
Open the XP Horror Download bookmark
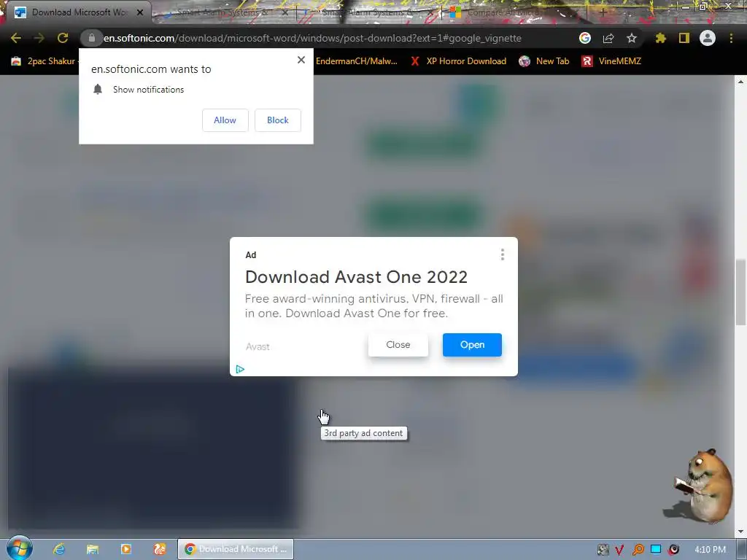[458, 61]
